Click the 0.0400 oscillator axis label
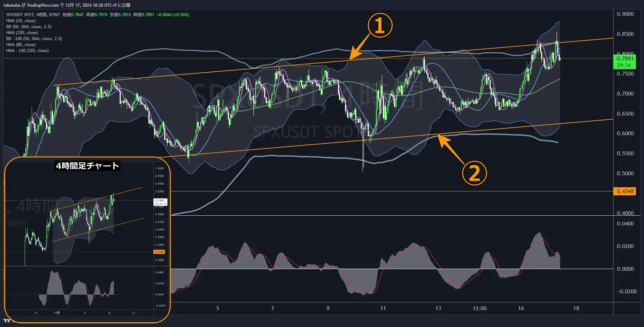644x327 pixels. (625, 224)
